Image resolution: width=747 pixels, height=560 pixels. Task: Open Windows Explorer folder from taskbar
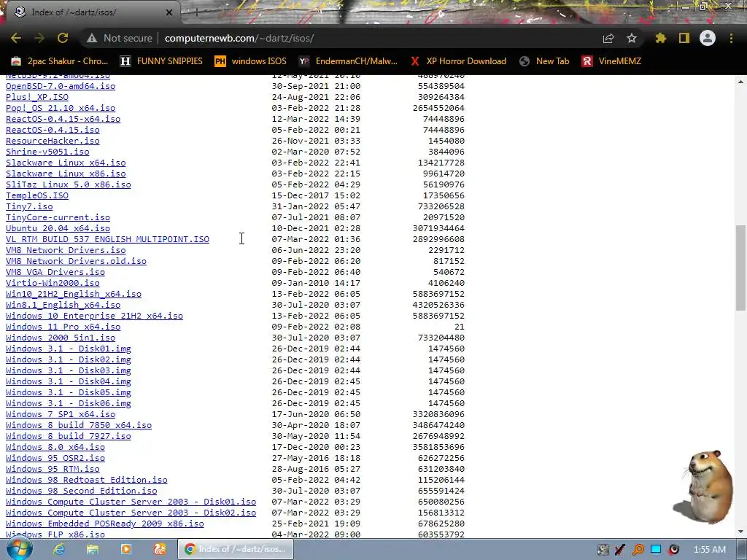[93, 550]
